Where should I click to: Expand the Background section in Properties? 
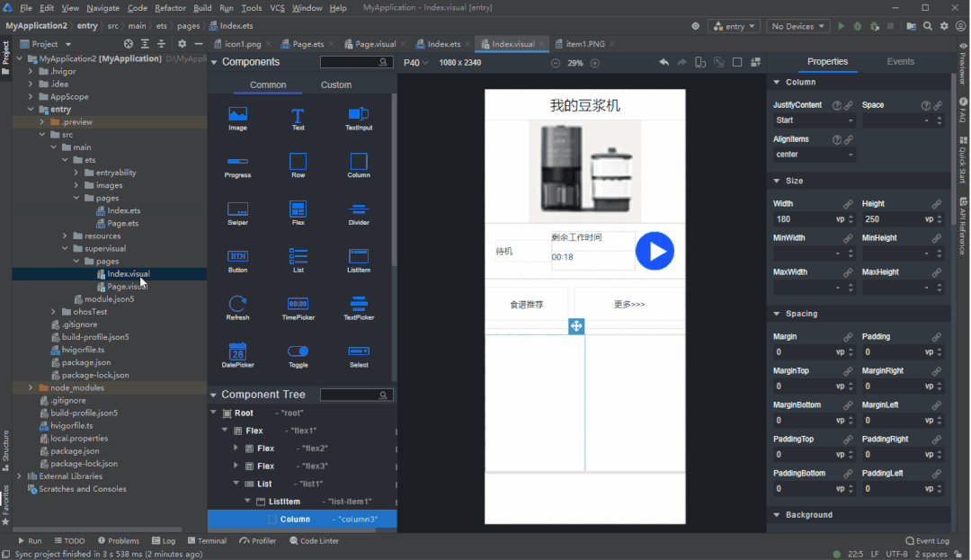777,515
